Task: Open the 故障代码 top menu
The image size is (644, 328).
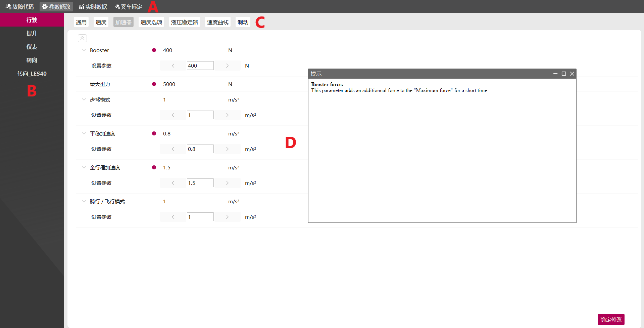Action: (x=20, y=7)
